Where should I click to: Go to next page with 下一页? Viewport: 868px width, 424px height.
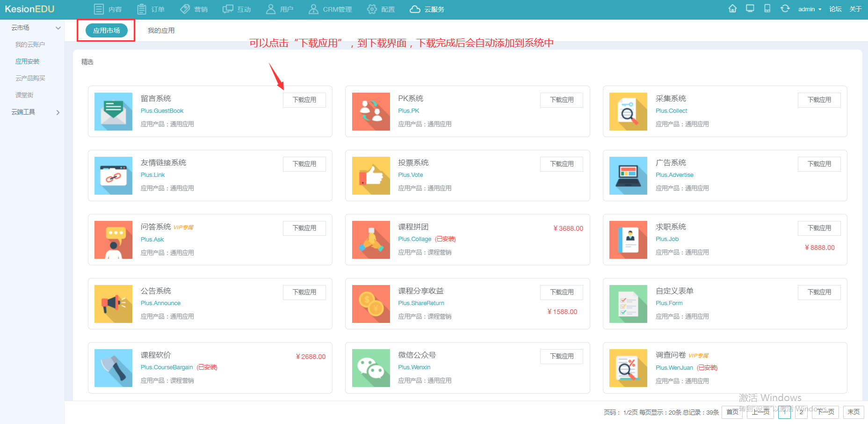pos(825,412)
